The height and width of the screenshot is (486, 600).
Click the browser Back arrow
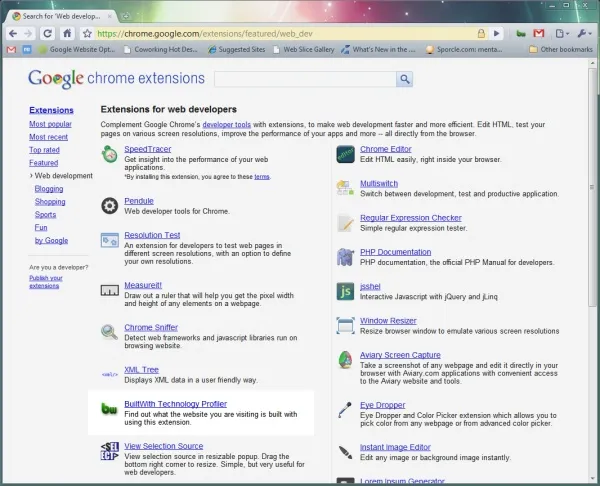[13, 34]
